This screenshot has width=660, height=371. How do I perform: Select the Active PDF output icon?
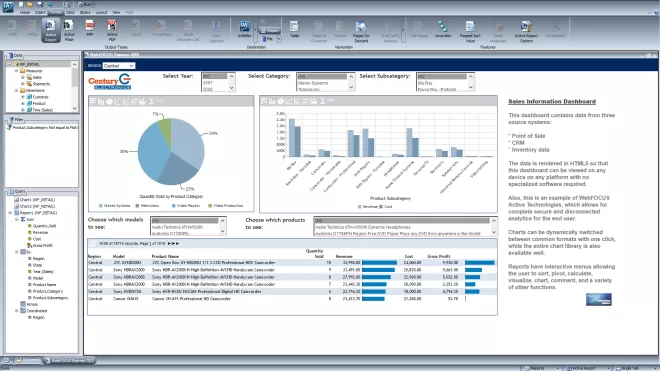(112, 30)
